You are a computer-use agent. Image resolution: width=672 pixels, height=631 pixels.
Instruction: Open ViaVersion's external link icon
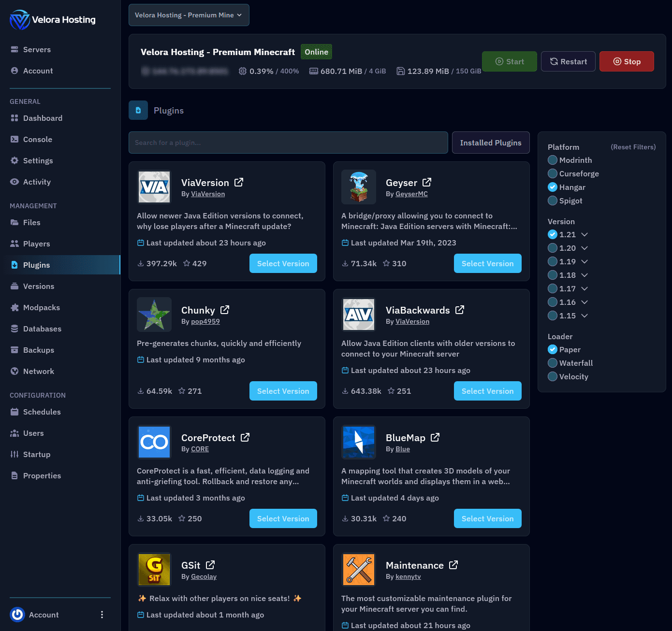point(239,182)
